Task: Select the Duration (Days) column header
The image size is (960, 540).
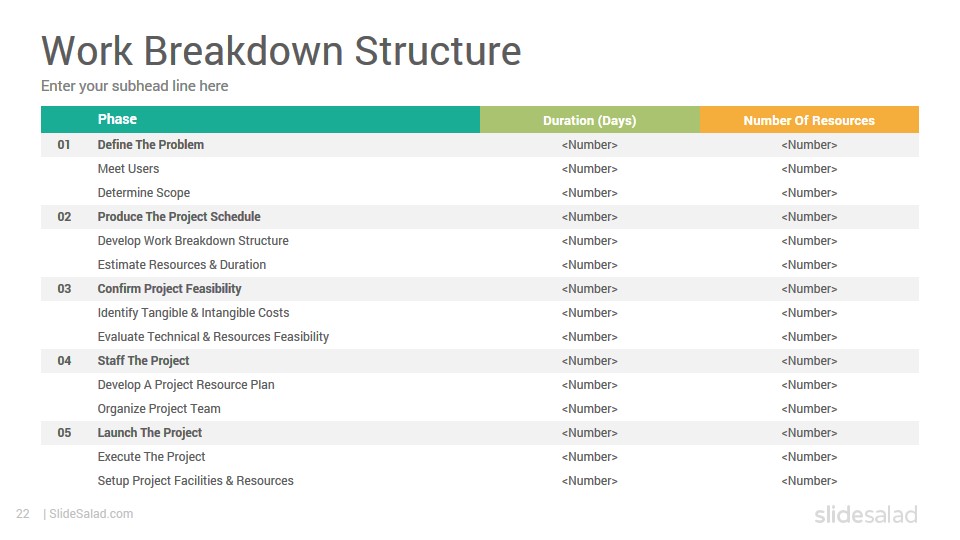Action: coord(590,120)
